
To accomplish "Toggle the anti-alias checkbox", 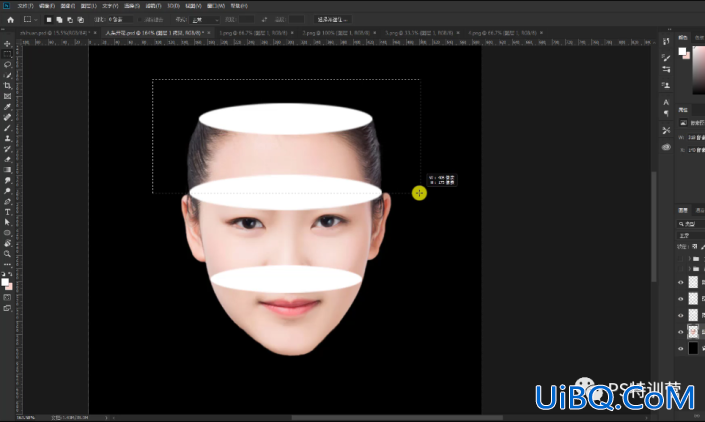I will pos(140,20).
